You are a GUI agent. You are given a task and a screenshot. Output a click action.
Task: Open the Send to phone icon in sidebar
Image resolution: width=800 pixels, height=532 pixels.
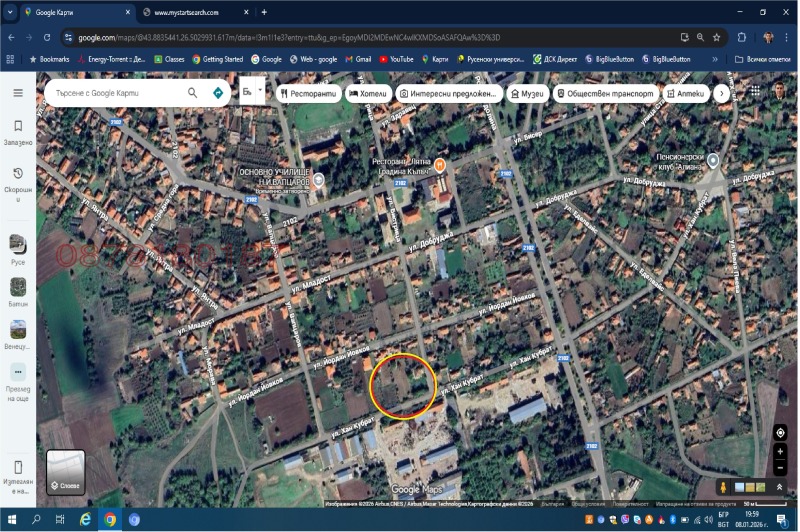[18, 467]
